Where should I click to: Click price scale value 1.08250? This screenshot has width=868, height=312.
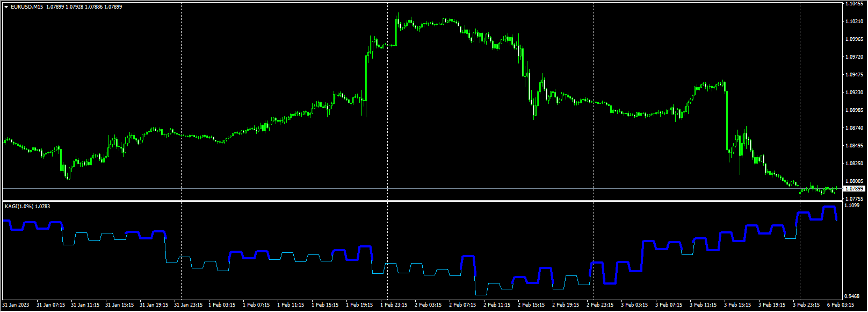[x=854, y=164]
